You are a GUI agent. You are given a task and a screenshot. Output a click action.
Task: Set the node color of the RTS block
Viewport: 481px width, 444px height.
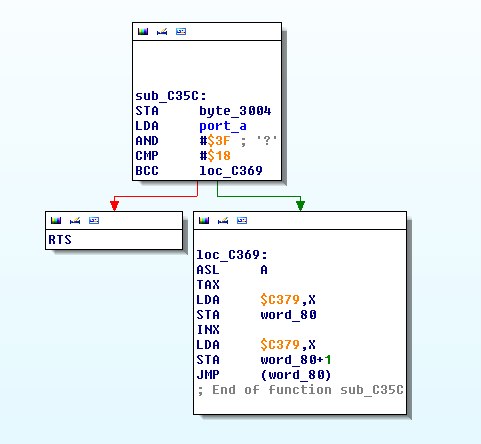point(56,220)
